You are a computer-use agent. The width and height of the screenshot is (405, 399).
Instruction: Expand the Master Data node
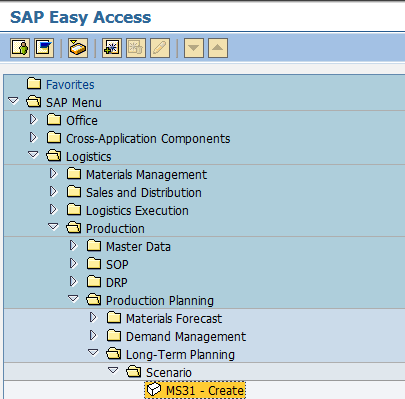pyautogui.click(x=73, y=245)
